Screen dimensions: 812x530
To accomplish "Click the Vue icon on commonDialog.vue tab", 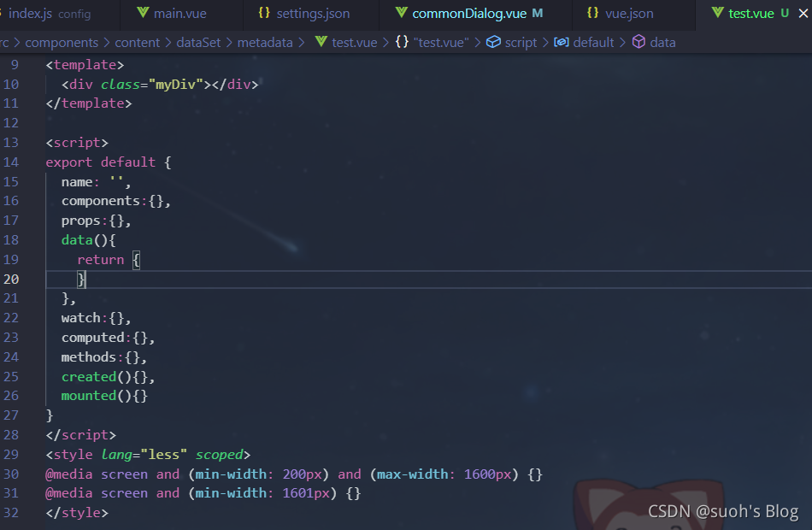I will point(402,13).
